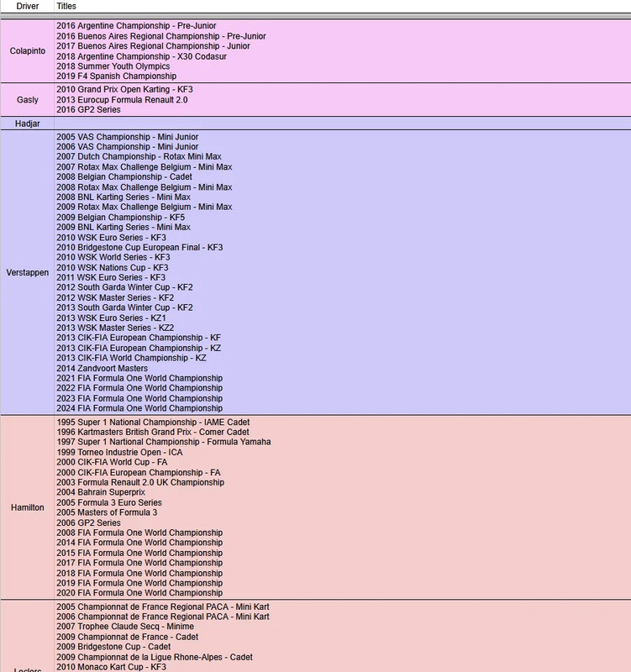Image resolution: width=631 pixels, height=672 pixels.
Task: Click '2009 Championnat de France - Cadet'
Action: coord(128,637)
